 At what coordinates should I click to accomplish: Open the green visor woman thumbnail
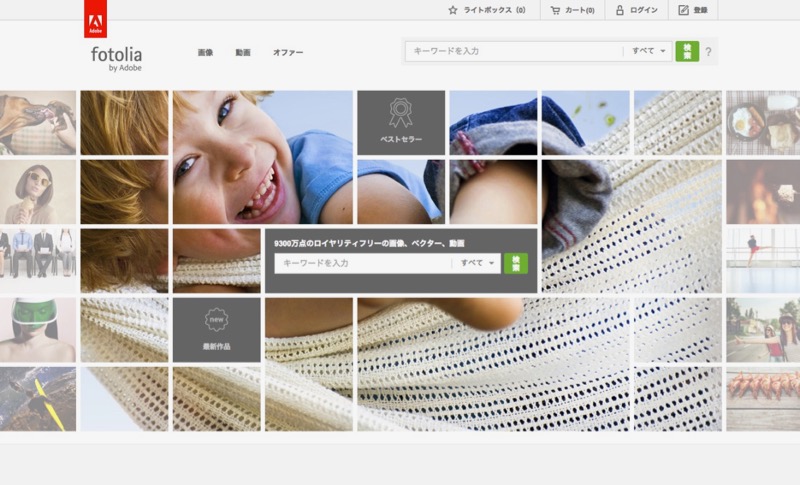38,330
